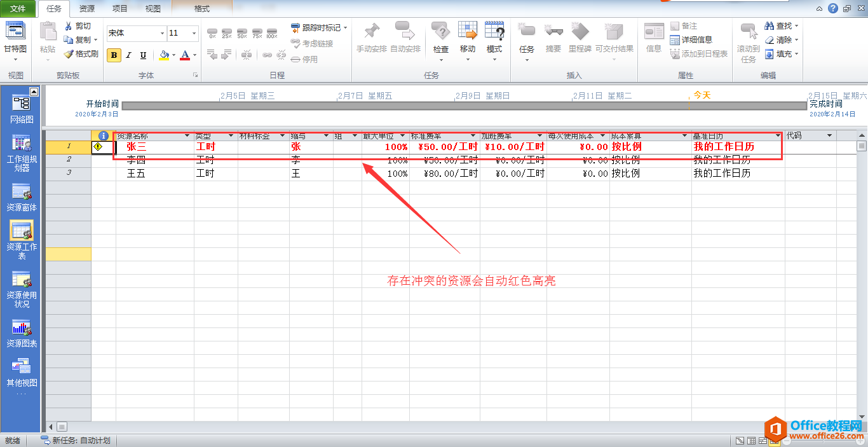
Task: Set task 100% complete
Action: pyautogui.click(x=272, y=33)
